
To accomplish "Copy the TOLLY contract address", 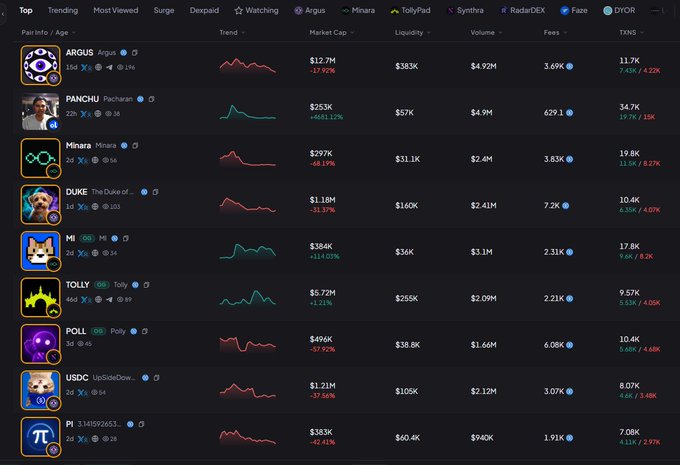I will [x=147, y=285].
